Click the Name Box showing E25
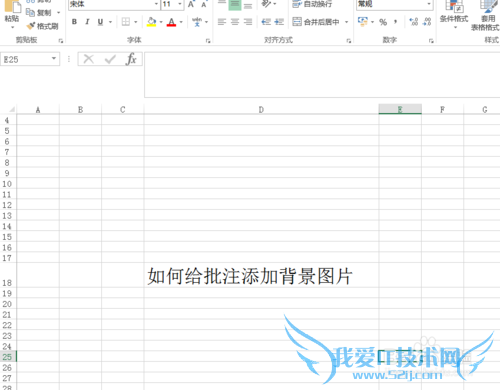The image size is (500, 390). pyautogui.click(x=25, y=59)
